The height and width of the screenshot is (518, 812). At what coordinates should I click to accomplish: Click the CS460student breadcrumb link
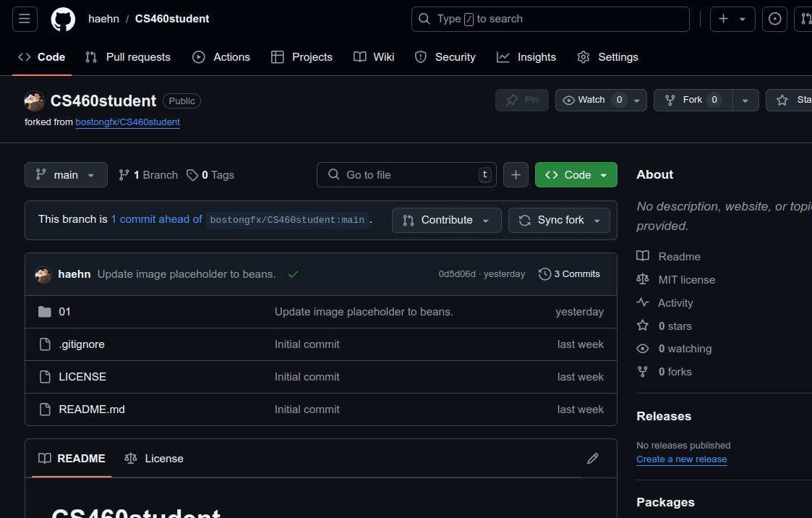pyautogui.click(x=172, y=19)
